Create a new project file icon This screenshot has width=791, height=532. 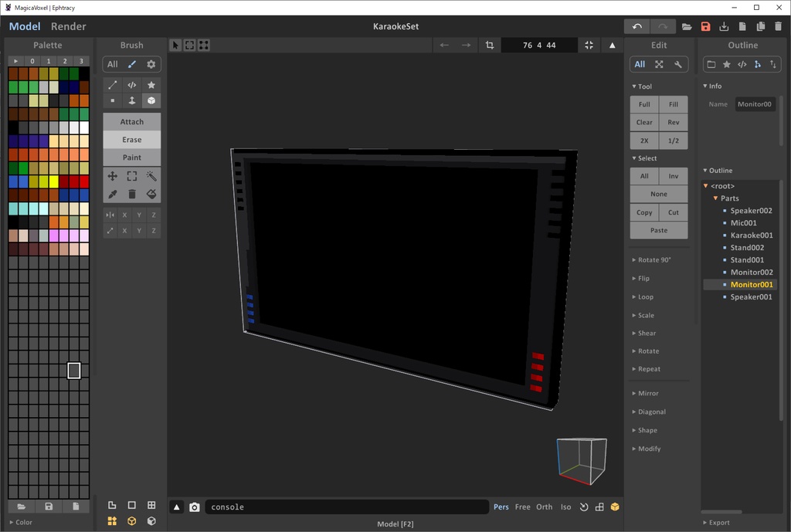coord(742,27)
